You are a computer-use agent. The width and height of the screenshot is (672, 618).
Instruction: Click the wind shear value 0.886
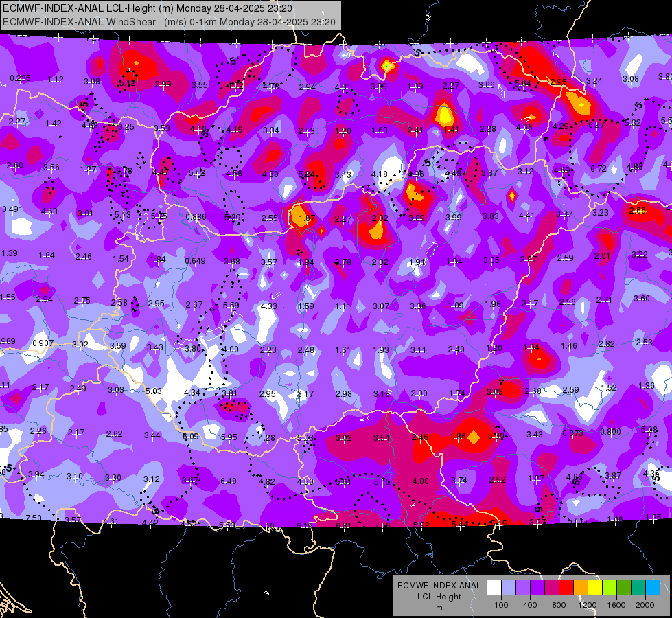pyautogui.click(x=196, y=216)
